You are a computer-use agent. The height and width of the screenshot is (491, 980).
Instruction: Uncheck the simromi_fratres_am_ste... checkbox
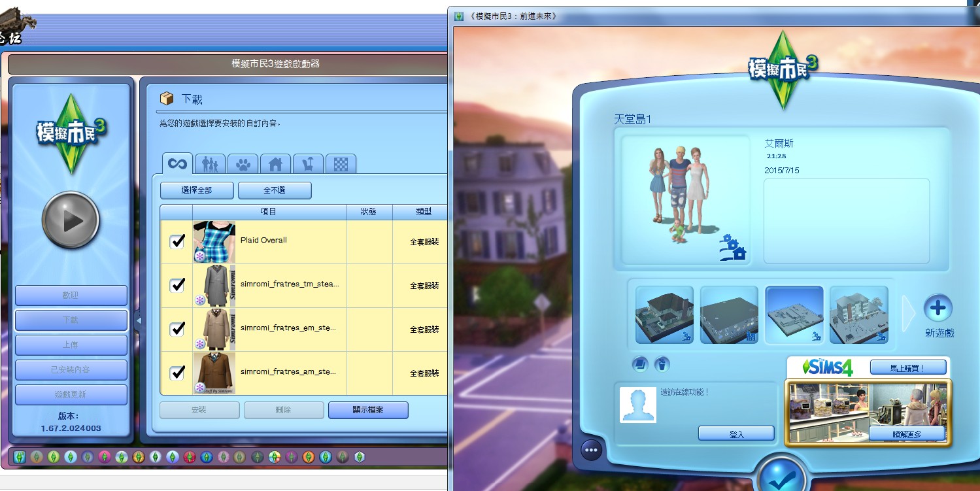point(177,373)
